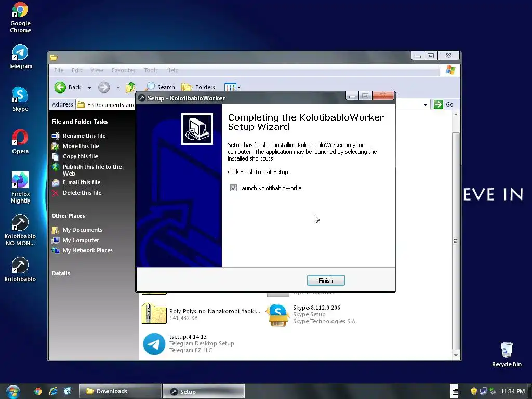
Task: Select the tsetup.4.14.13 Telegram installer icon
Action: [x=154, y=344]
